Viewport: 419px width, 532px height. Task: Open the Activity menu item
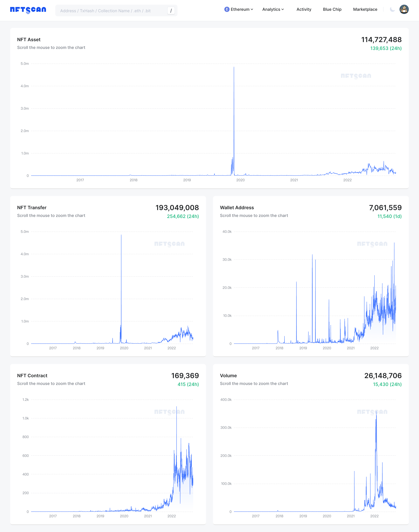coord(304,9)
